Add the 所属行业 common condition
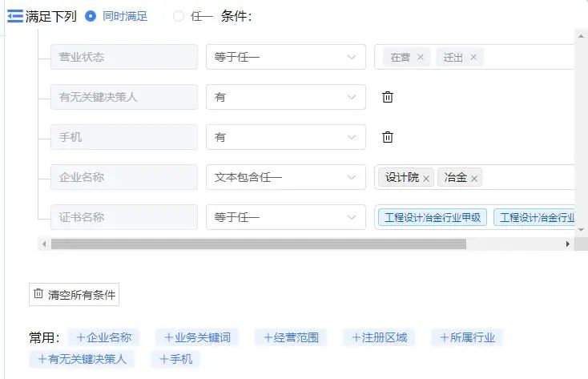Screen dimensions: 588x379 (467, 337)
